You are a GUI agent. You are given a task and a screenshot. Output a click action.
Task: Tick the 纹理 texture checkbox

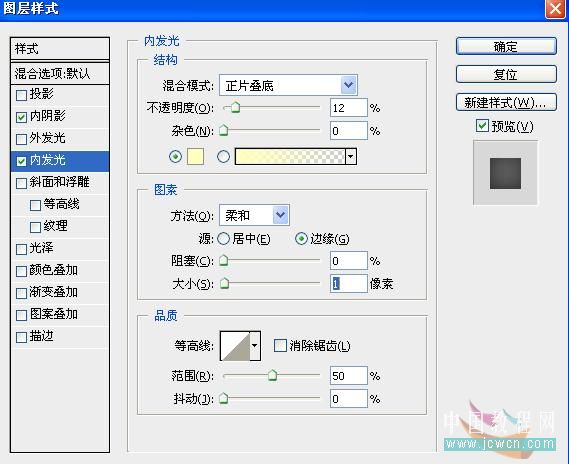(x=35, y=227)
